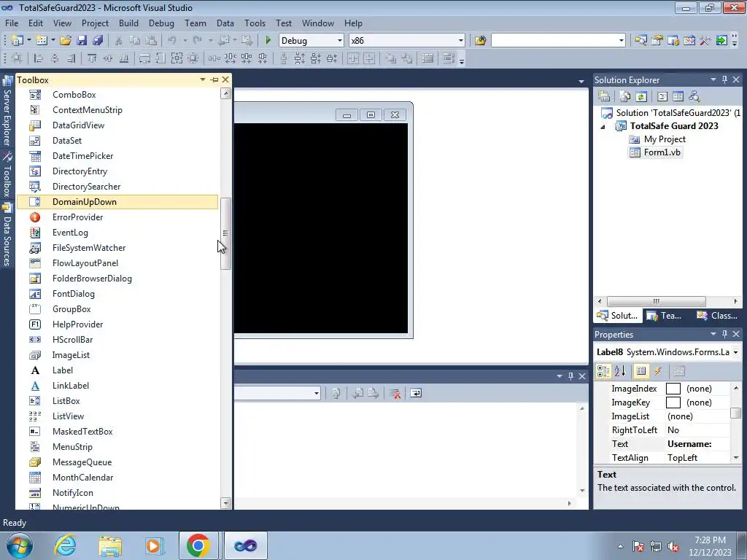The width and height of the screenshot is (747, 560).
Task: Click the Make Same Width layout icon
Action: 144,58
